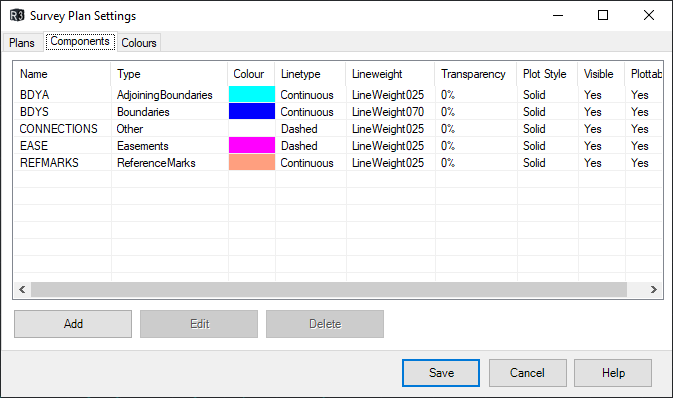Click the Delete button
The height and width of the screenshot is (398, 673).
pos(325,324)
